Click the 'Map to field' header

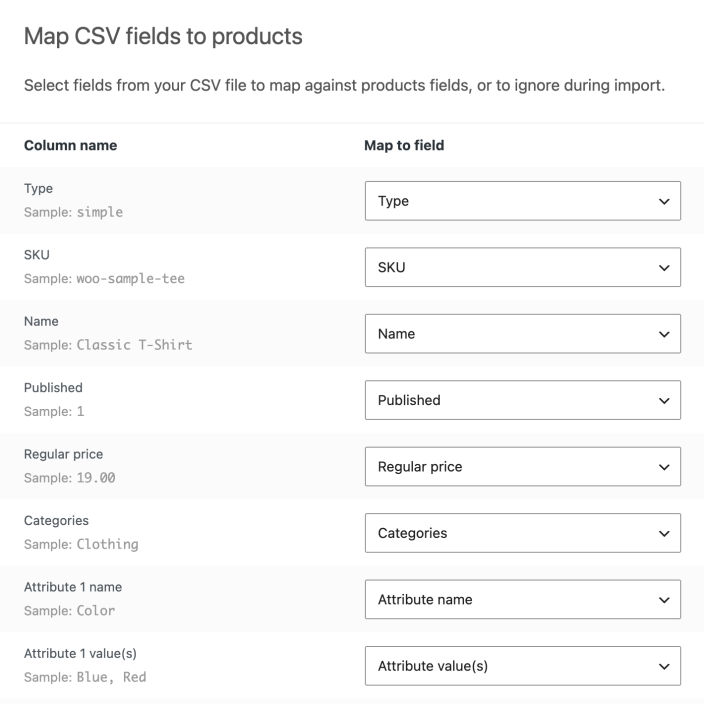point(404,145)
